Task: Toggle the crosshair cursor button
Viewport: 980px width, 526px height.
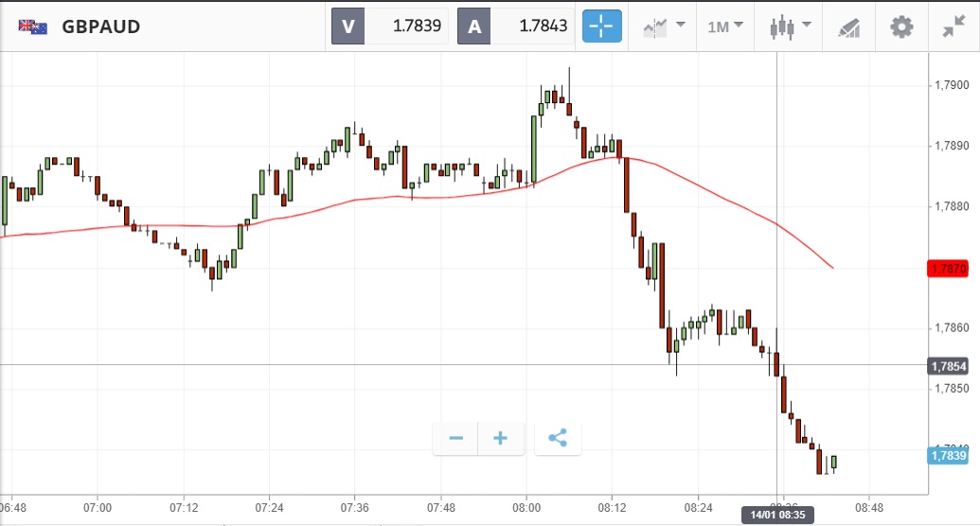Action: click(602, 26)
